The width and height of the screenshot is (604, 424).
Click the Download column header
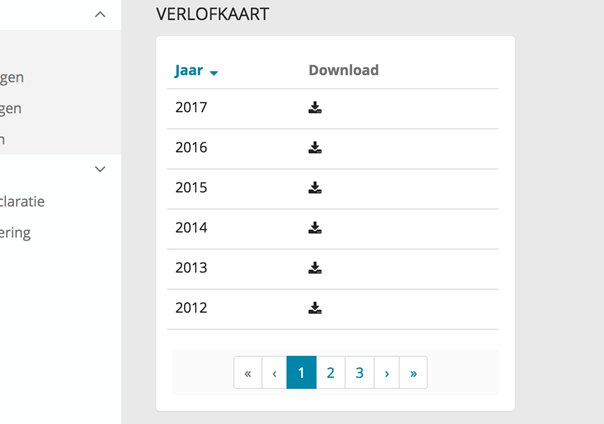tap(343, 71)
